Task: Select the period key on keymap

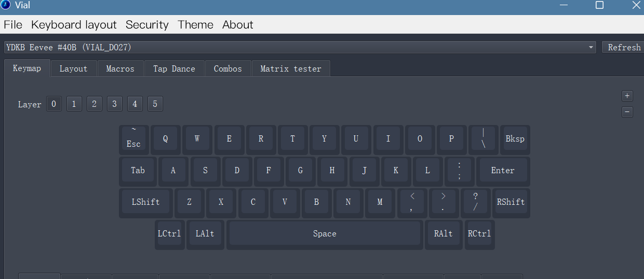Action: coord(444,203)
